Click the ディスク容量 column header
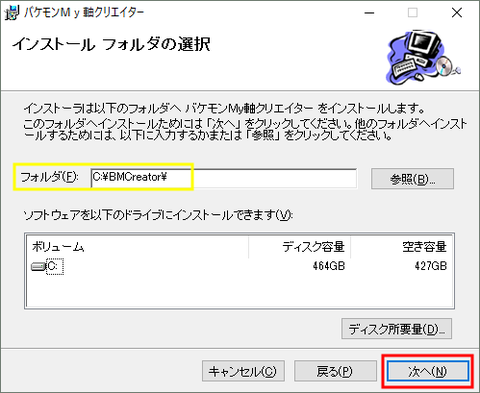Image resolution: width=480 pixels, height=393 pixels. [x=299, y=247]
